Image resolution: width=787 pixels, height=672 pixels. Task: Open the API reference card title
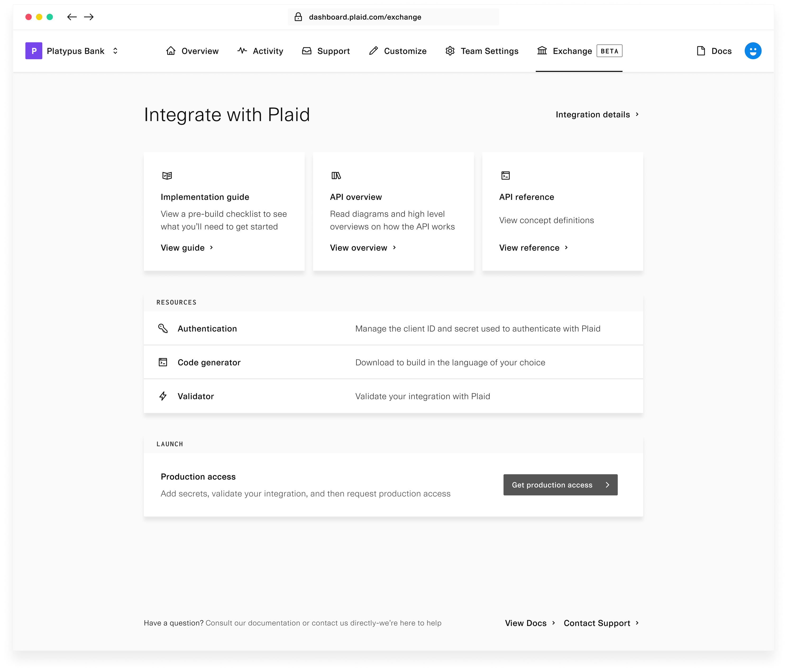527,197
